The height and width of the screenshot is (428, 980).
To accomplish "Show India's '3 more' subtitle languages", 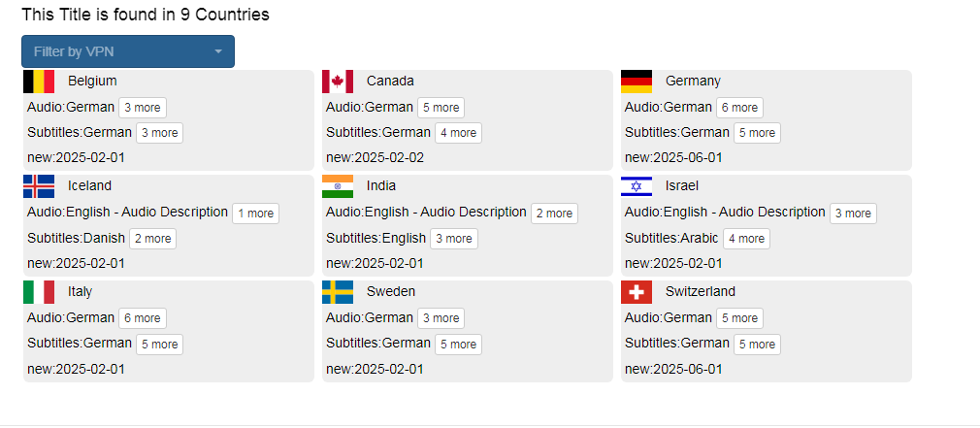I will [x=454, y=239].
